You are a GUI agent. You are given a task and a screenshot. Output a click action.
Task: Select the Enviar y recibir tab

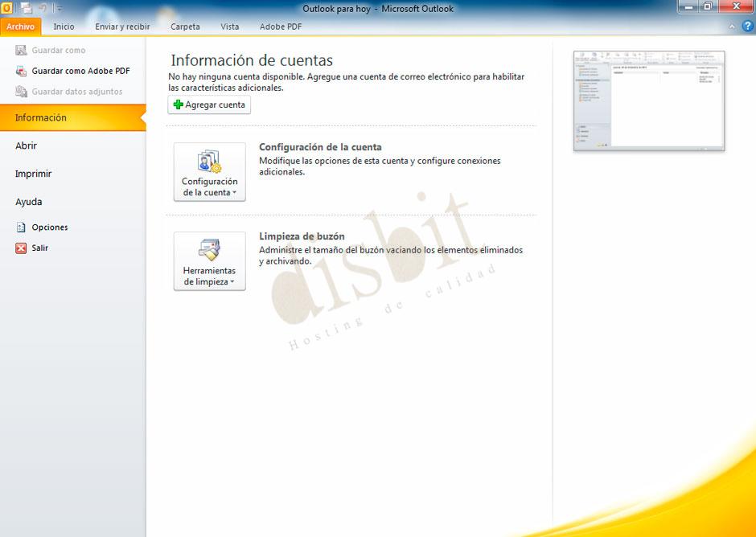(x=121, y=26)
